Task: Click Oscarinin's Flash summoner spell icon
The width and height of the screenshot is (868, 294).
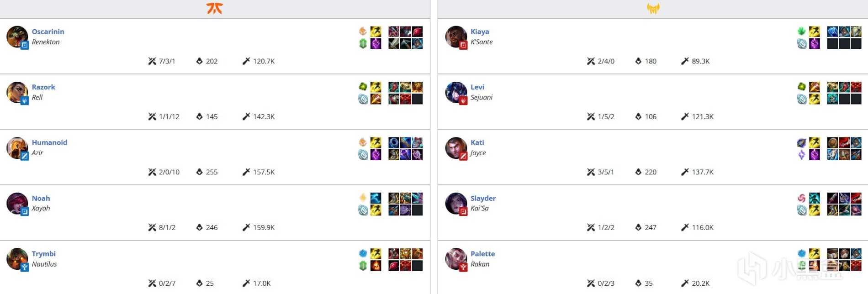Action: click(376, 31)
